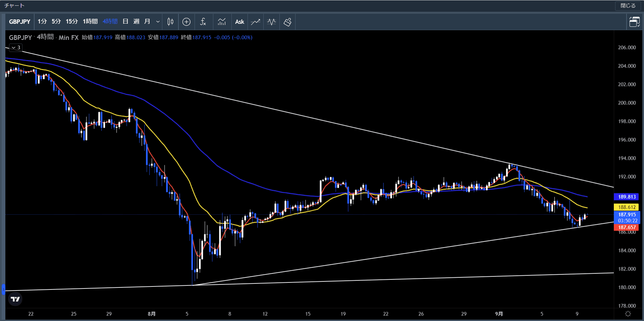
Task: Click the 9月 date axis label
Action: pos(499,314)
